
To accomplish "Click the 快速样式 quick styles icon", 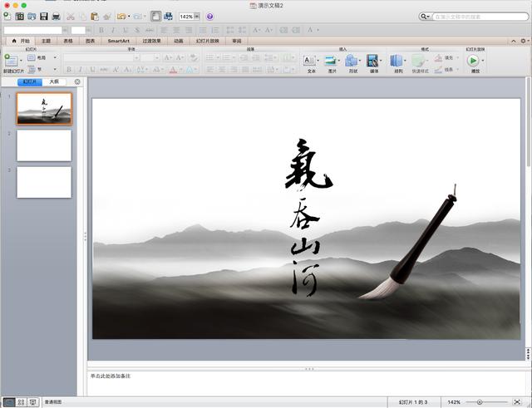I will [418, 61].
